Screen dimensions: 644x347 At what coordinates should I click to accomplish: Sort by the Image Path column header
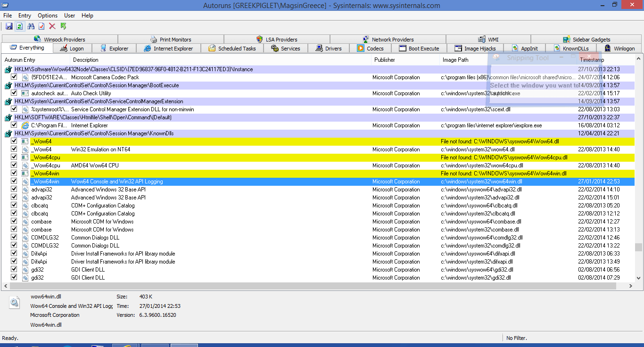[508, 60]
